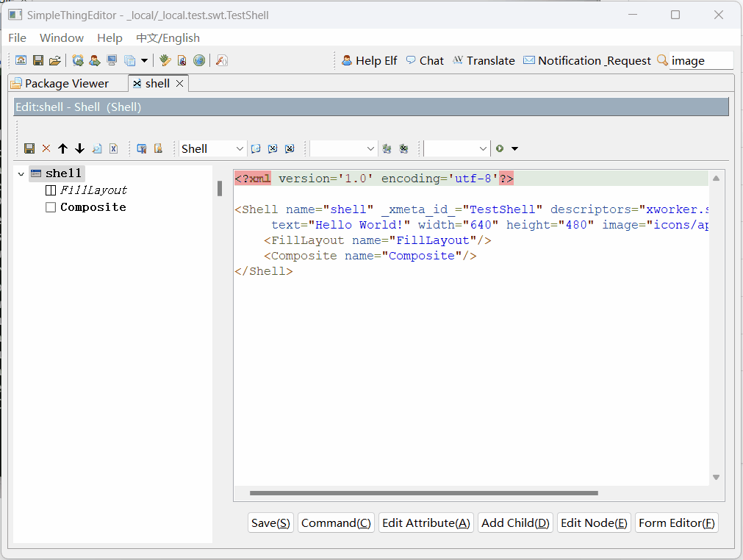Click the horizontal scrollbar under XML editor

423,493
